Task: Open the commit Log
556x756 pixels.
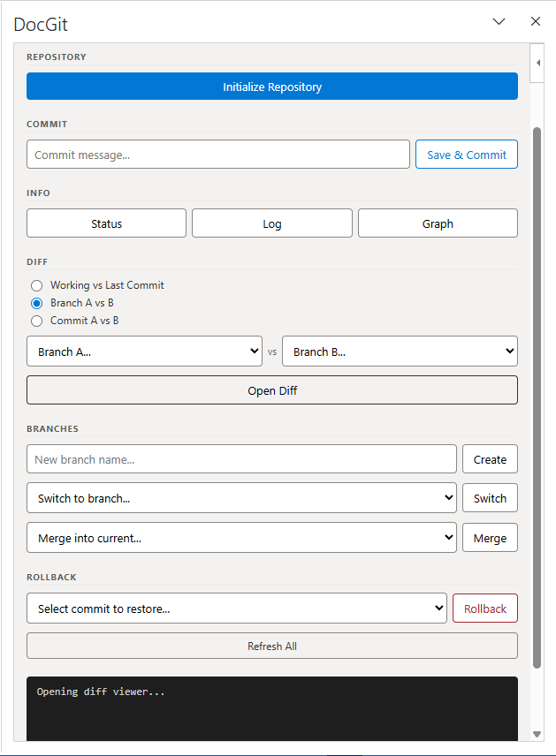Action: [x=272, y=223]
